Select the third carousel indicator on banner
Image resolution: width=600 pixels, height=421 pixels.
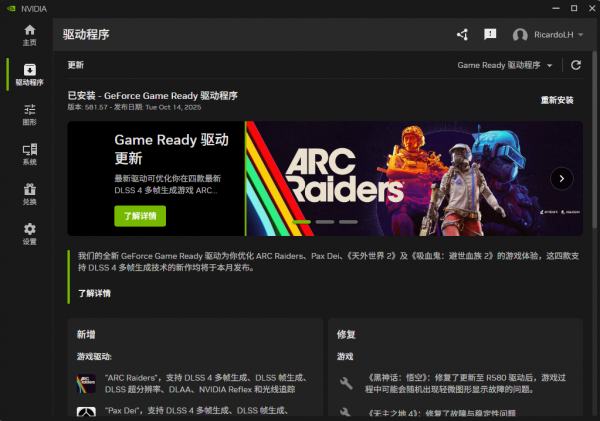[x=347, y=221]
